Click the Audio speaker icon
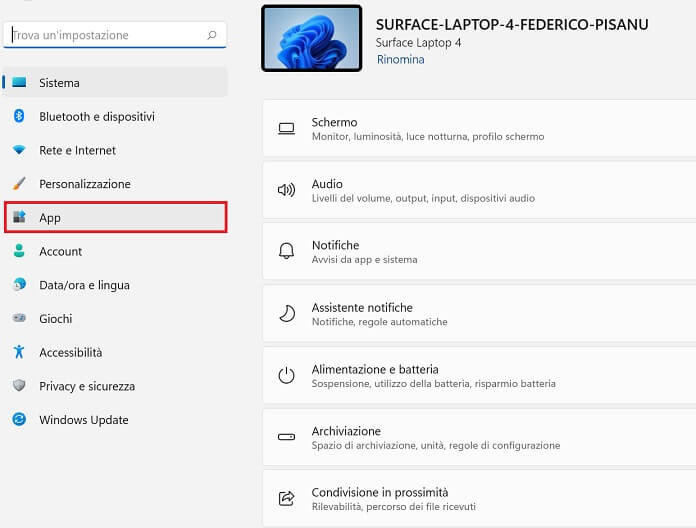The width and height of the screenshot is (696, 528). coord(286,190)
